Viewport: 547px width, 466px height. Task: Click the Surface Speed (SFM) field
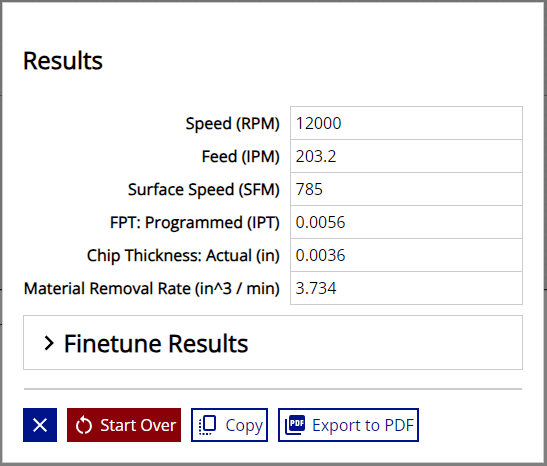click(x=406, y=189)
